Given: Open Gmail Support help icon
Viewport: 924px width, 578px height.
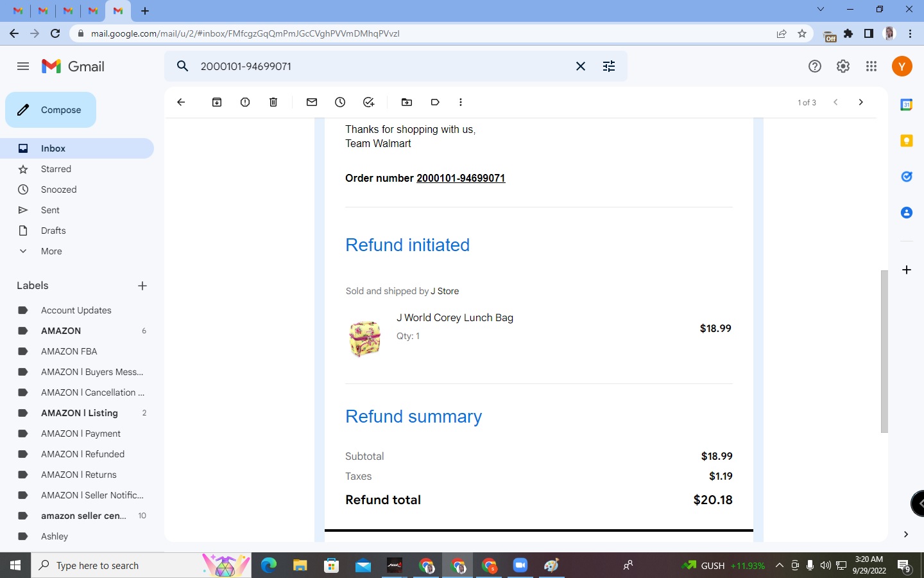Looking at the screenshot, I should (815, 66).
